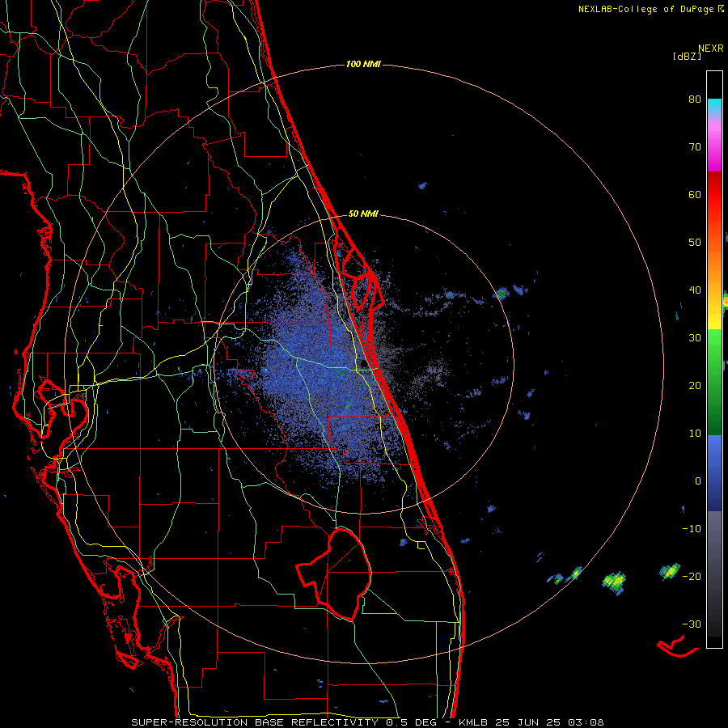Click the green band of reflectivity color bar

click(714, 382)
